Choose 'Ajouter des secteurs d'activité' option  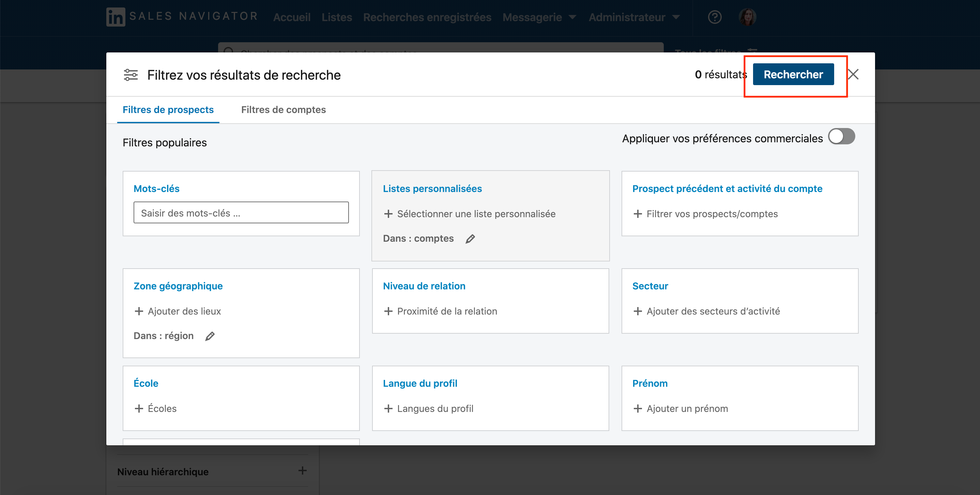tap(713, 312)
